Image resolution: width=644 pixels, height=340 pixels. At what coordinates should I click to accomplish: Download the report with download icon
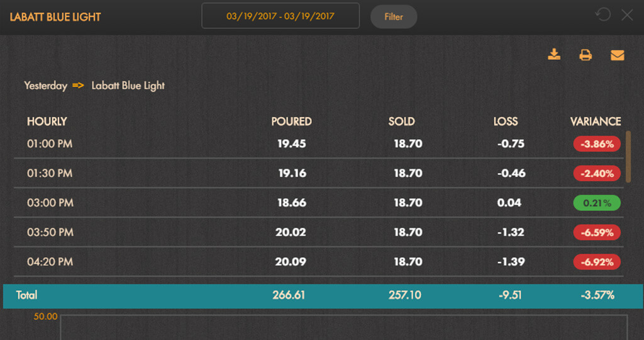pos(554,54)
